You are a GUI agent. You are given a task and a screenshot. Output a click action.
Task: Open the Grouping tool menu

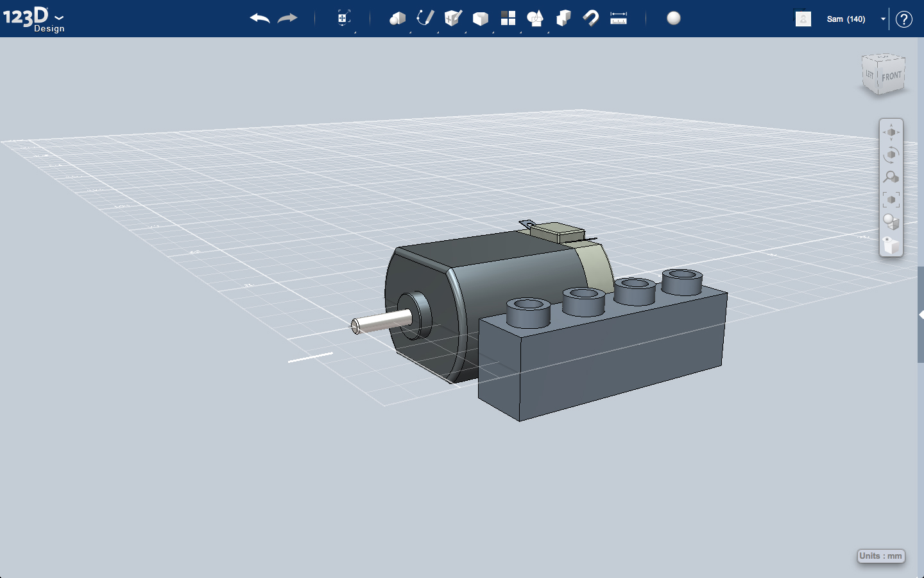535,18
